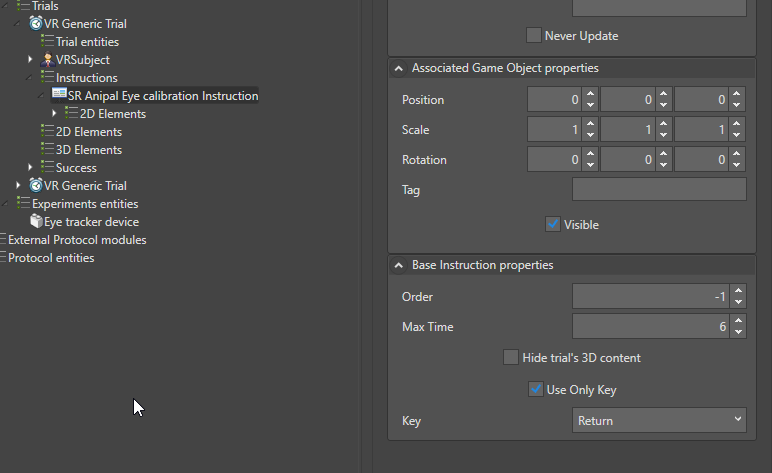Decrease Rotation Y with down arrow
This screenshot has height=473, width=772.
click(x=664, y=165)
